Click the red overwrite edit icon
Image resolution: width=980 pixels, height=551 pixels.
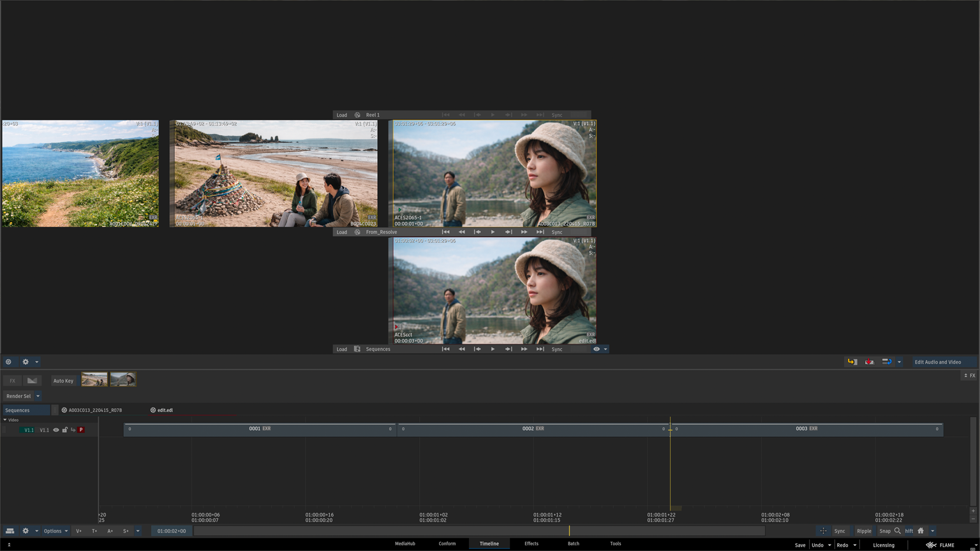pos(869,362)
